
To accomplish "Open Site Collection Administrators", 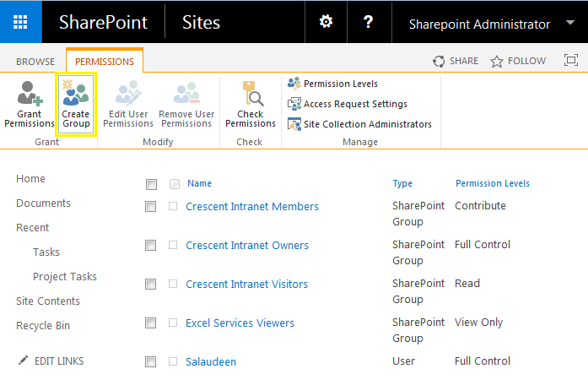I will click(359, 124).
